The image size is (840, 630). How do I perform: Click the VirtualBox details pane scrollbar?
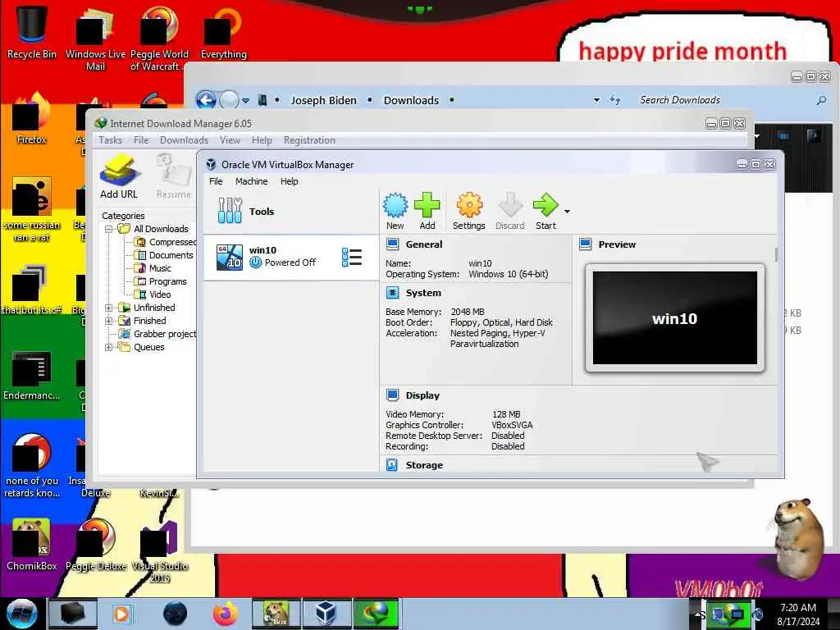pyautogui.click(x=775, y=254)
